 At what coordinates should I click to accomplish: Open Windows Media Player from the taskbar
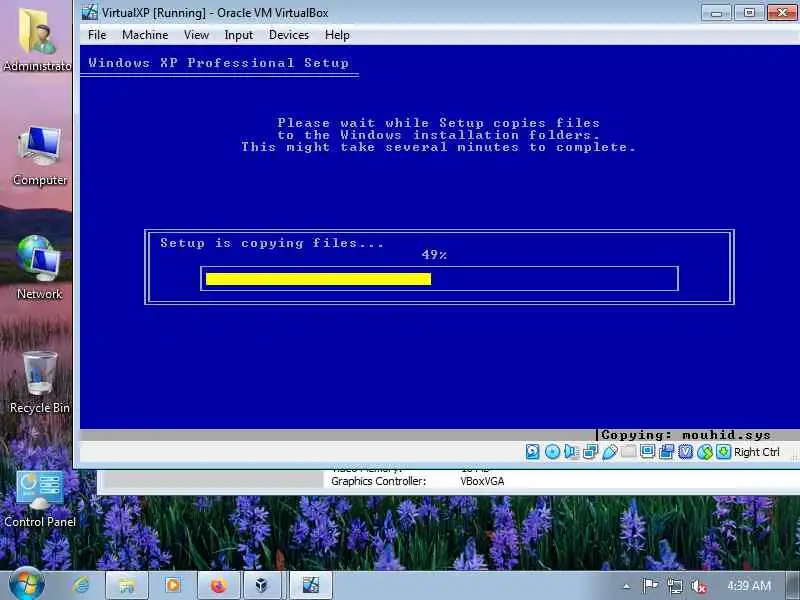coord(173,585)
